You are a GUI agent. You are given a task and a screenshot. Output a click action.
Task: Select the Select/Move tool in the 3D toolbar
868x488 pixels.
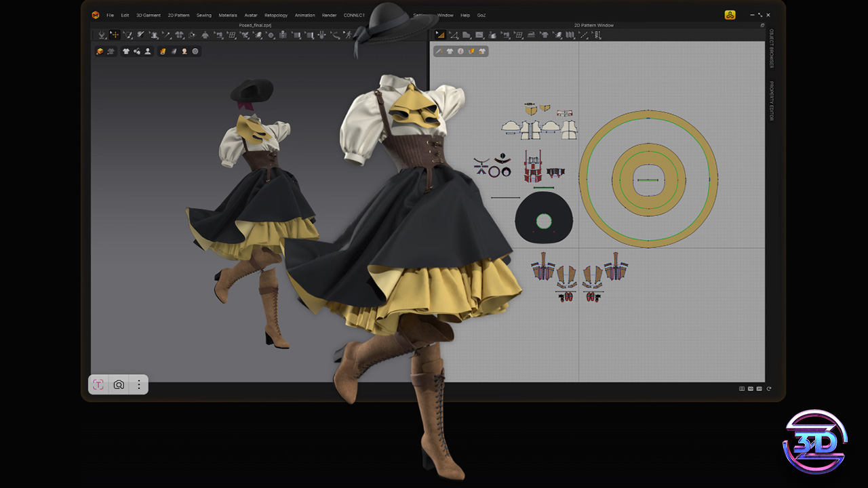click(x=115, y=35)
